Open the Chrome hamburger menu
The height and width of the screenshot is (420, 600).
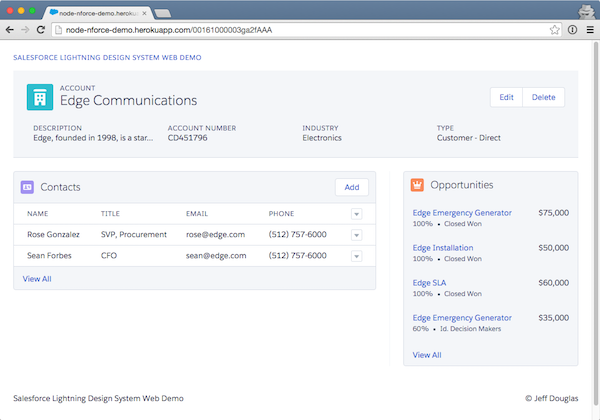click(590, 30)
